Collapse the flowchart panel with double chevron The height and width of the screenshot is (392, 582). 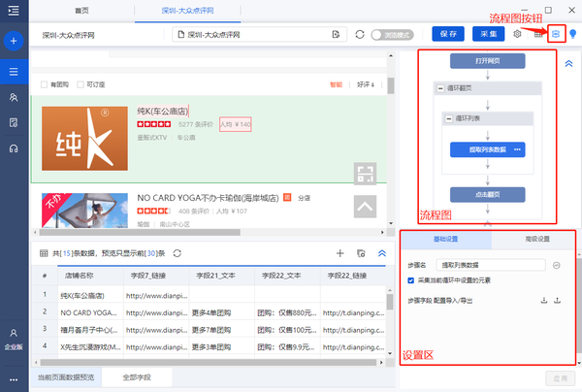(x=568, y=63)
